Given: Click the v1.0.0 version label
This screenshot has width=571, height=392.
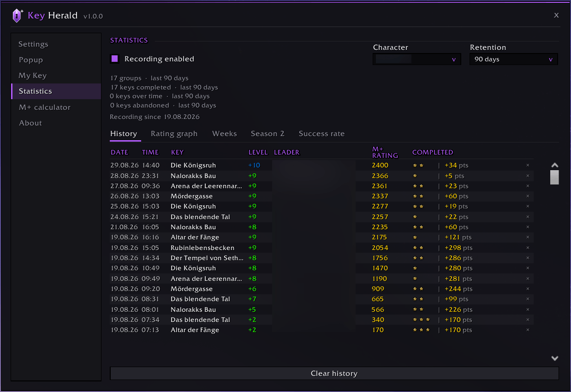Looking at the screenshot, I should [93, 16].
